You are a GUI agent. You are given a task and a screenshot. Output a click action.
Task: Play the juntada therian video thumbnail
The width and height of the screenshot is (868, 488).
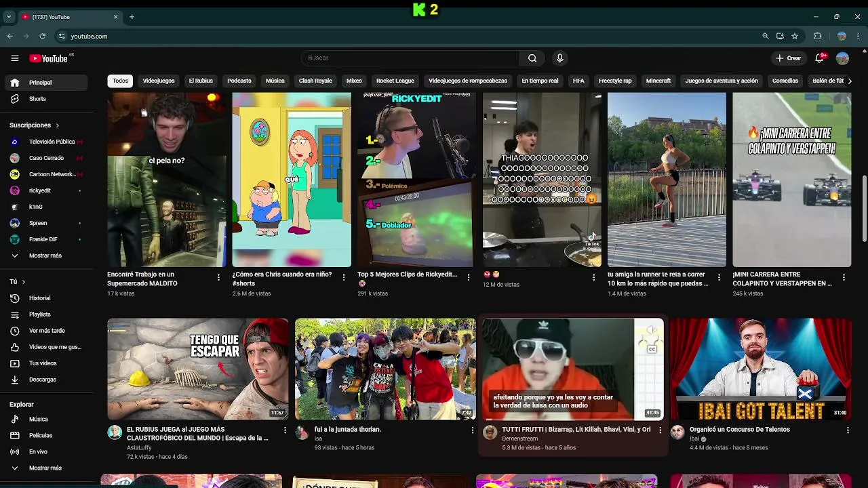[385, 369]
